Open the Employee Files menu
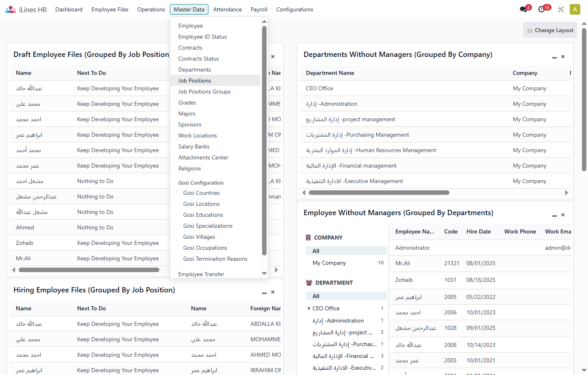Screen dimensions: 588x375 (110, 9)
